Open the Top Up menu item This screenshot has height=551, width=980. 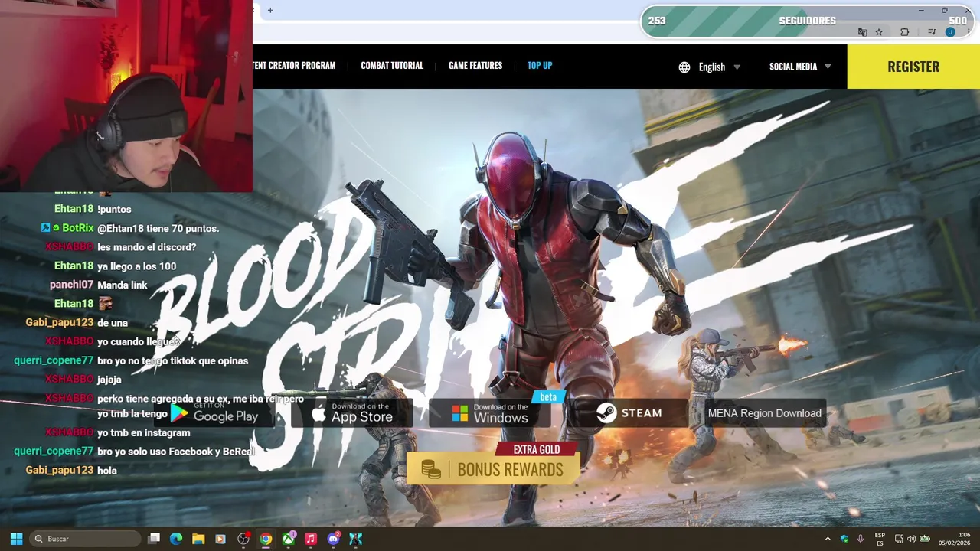tap(539, 66)
